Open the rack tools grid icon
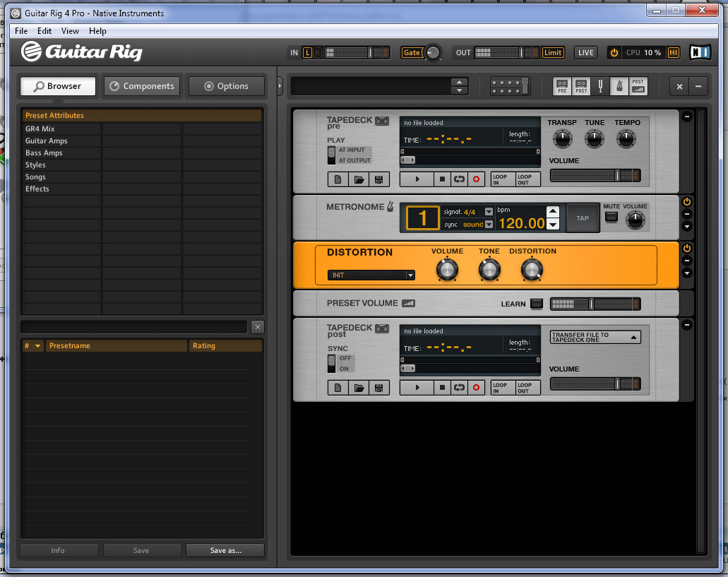The height and width of the screenshot is (577, 728). [x=510, y=86]
